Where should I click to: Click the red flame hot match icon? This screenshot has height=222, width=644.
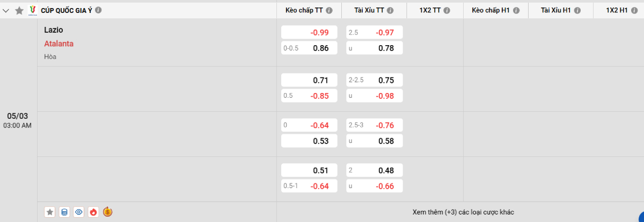[x=93, y=212]
